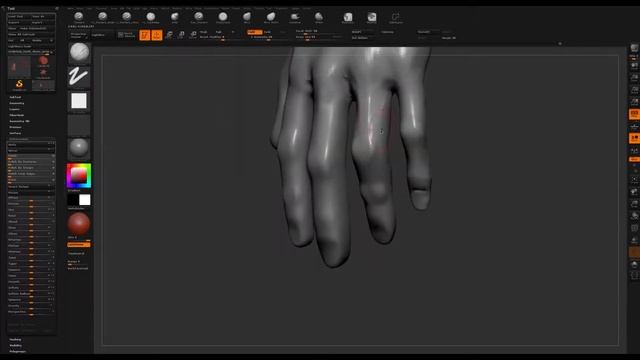Toggle Rotate mode button on top shelf
Image resolution: width=640 pixels, height=360 pixels.
click(193, 35)
